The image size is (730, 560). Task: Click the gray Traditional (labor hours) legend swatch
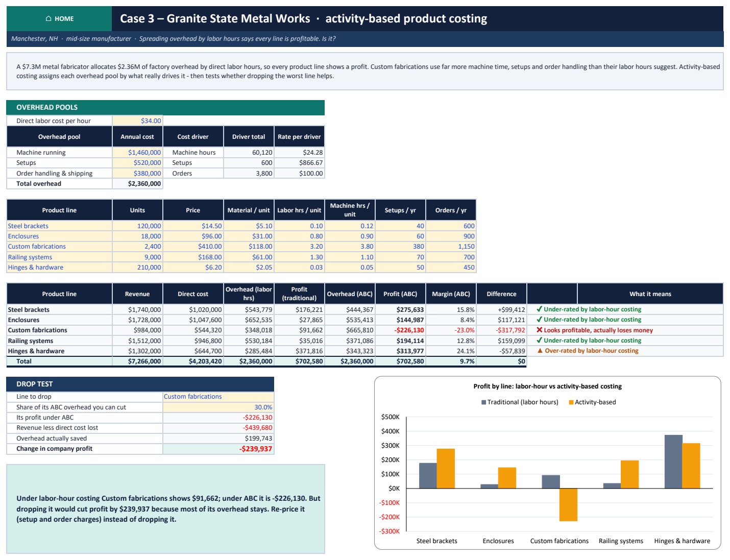click(x=483, y=402)
